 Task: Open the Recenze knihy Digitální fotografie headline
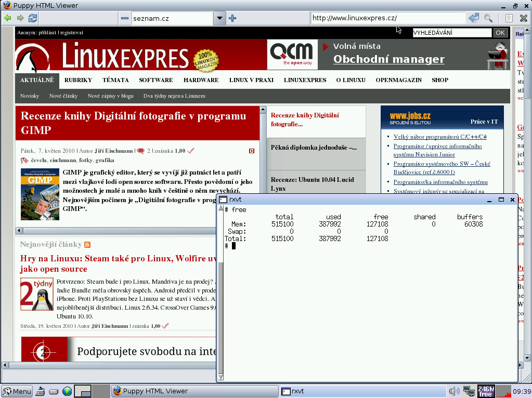133,123
